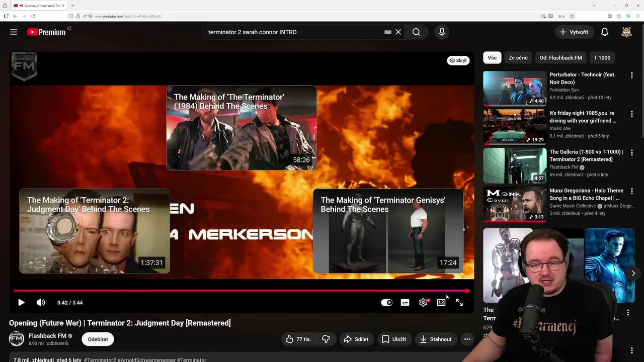Open options menu for Munx Gregoriana video
The height and width of the screenshot is (362, 644).
(x=632, y=191)
